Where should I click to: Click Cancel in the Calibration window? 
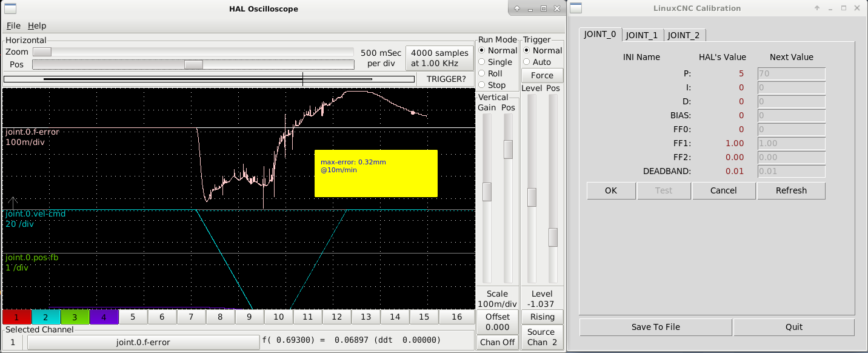pos(724,190)
